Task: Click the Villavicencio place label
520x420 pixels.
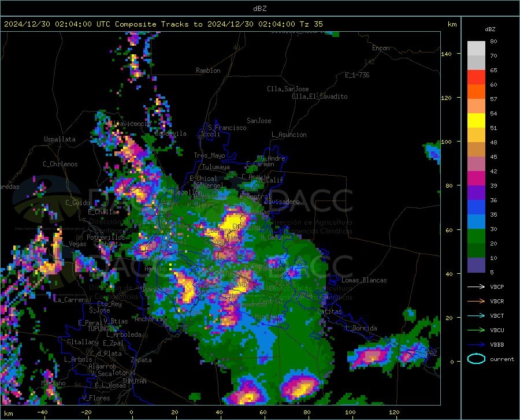Action: click(x=128, y=124)
